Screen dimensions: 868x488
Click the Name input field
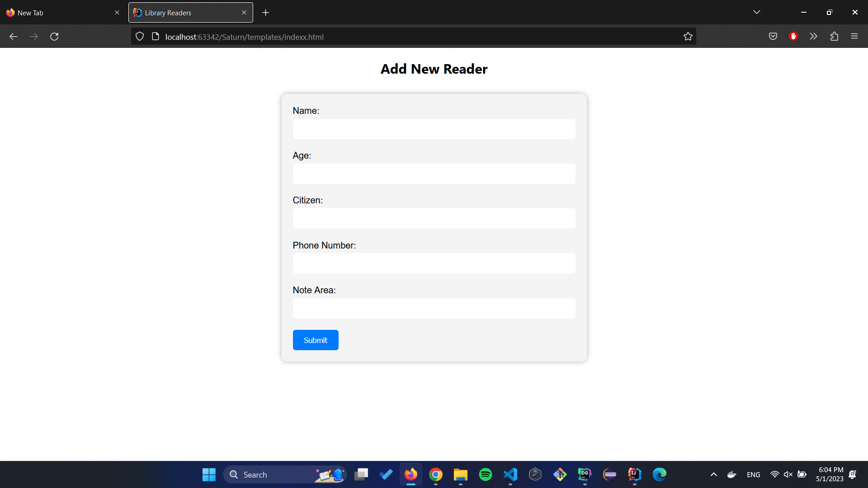434,129
